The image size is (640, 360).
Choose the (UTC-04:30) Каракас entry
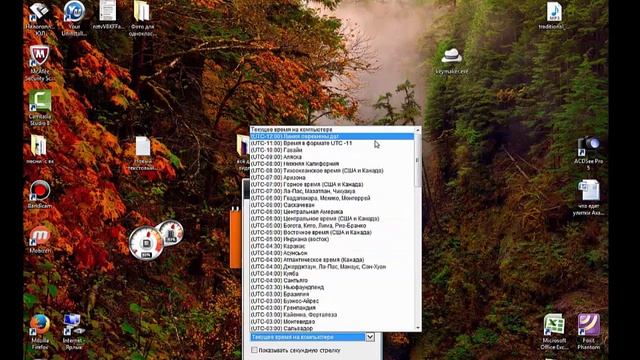pyautogui.click(x=332, y=246)
